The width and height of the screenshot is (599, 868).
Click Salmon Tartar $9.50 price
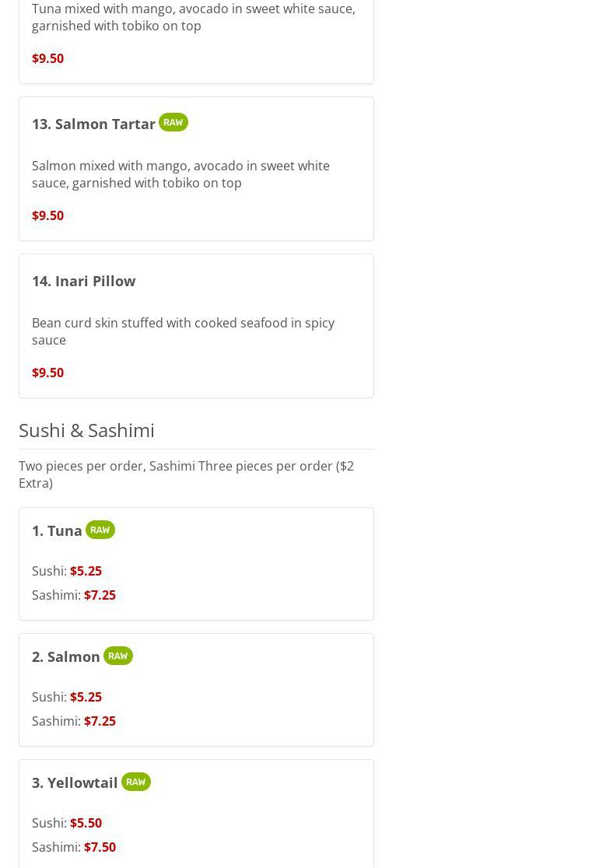[47, 215]
